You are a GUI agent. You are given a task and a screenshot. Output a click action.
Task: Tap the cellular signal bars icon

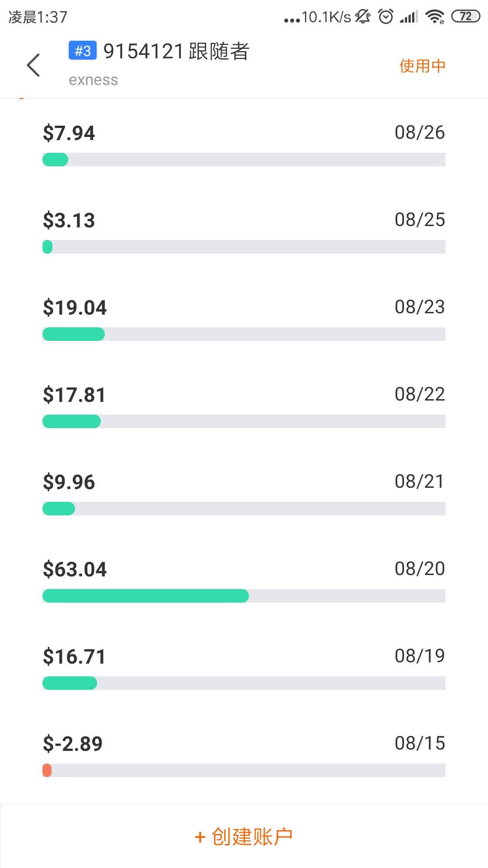click(409, 17)
